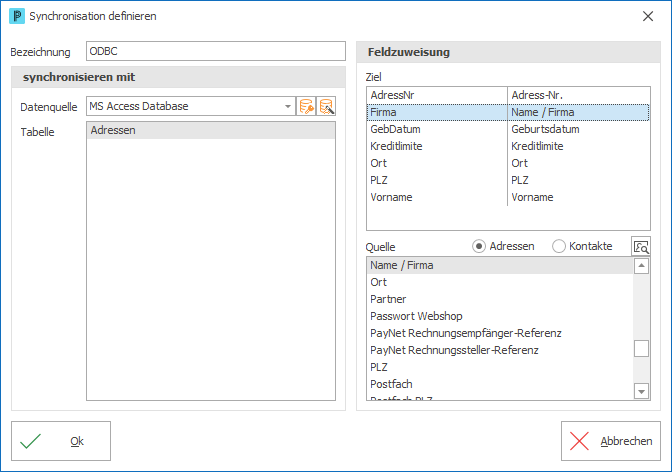Select Name / Firma in Quelle list

(x=500, y=265)
